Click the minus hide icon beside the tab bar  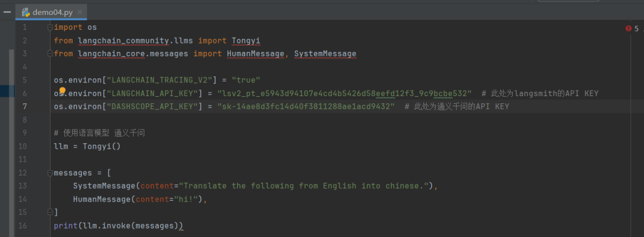7,13
